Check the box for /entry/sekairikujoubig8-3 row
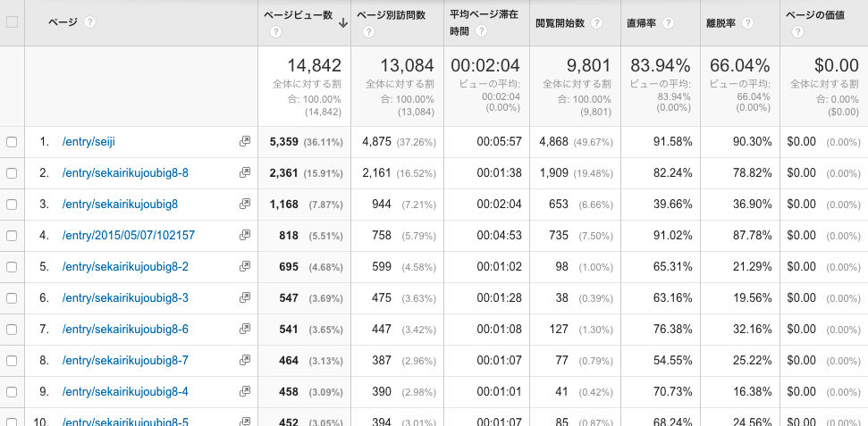 (x=12, y=298)
